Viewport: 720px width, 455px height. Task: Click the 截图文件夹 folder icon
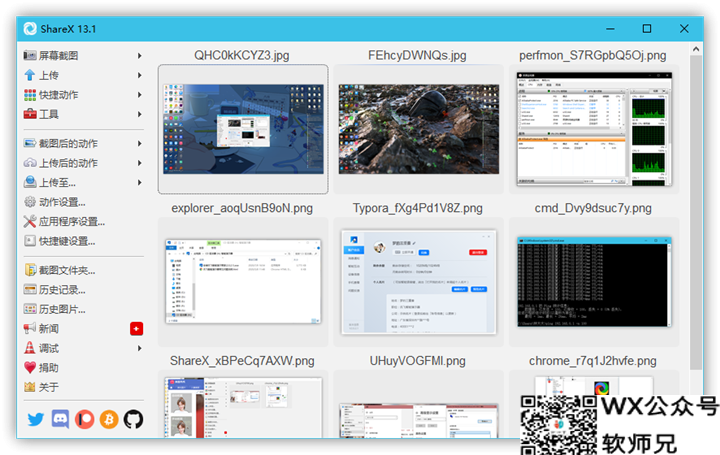pos(30,270)
